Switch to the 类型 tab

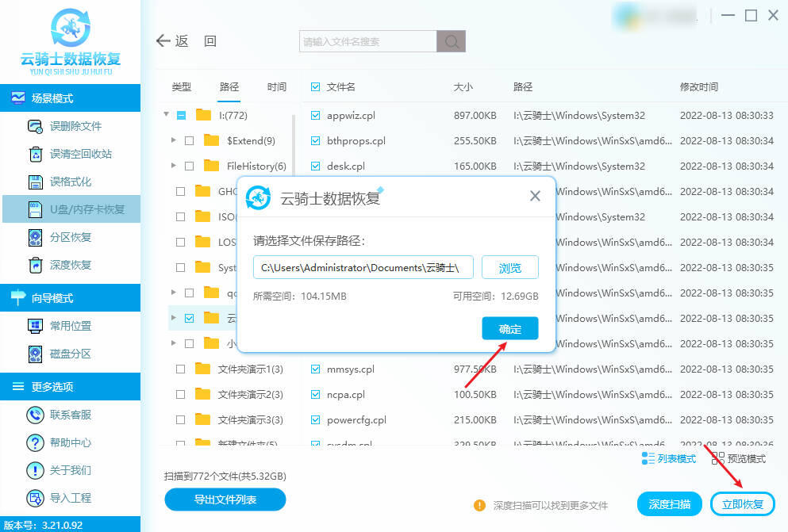tap(182, 87)
